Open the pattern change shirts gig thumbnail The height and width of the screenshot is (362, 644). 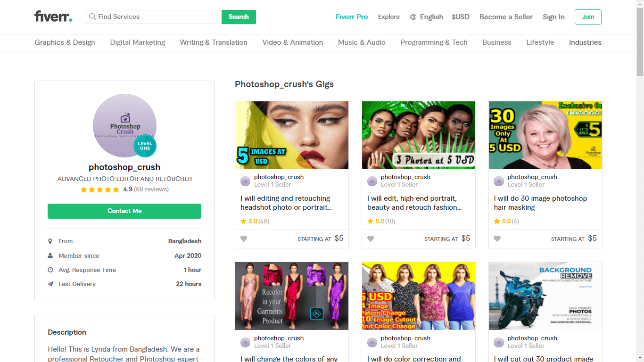pyautogui.click(x=419, y=296)
